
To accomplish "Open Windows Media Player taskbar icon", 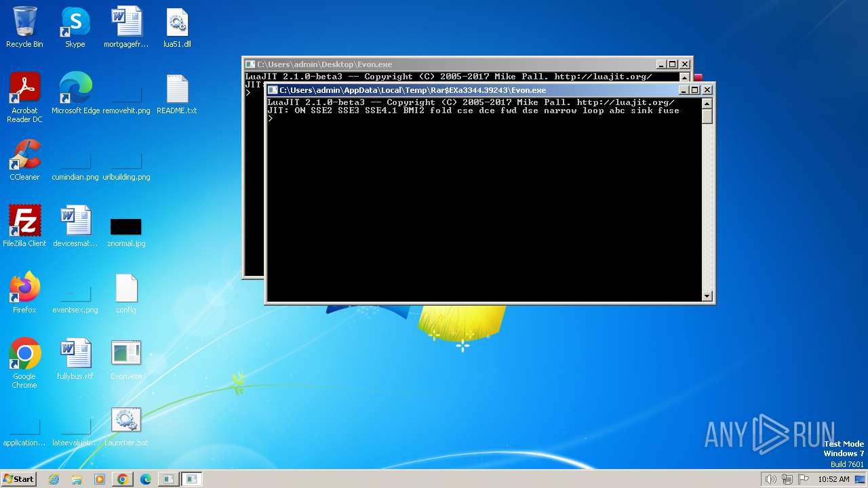I will click(x=100, y=479).
